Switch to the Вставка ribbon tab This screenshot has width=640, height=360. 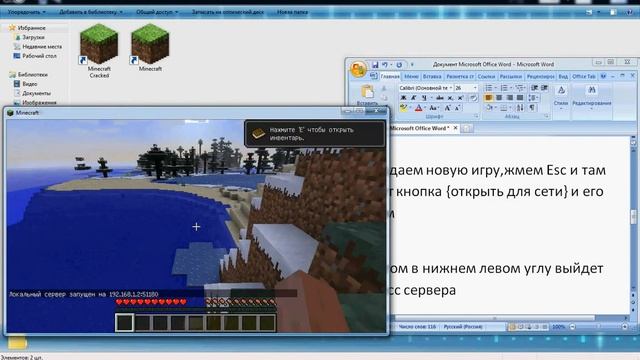click(x=432, y=76)
